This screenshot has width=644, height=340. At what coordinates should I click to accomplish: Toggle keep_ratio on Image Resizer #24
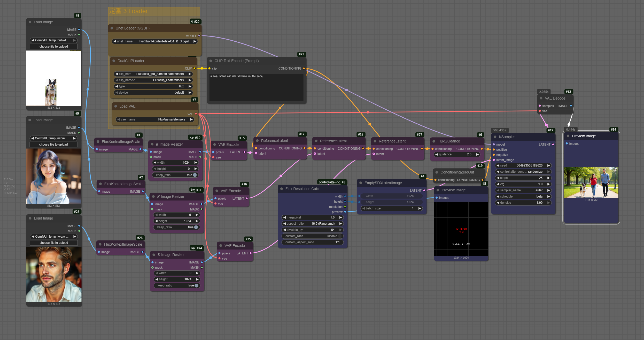point(196,285)
